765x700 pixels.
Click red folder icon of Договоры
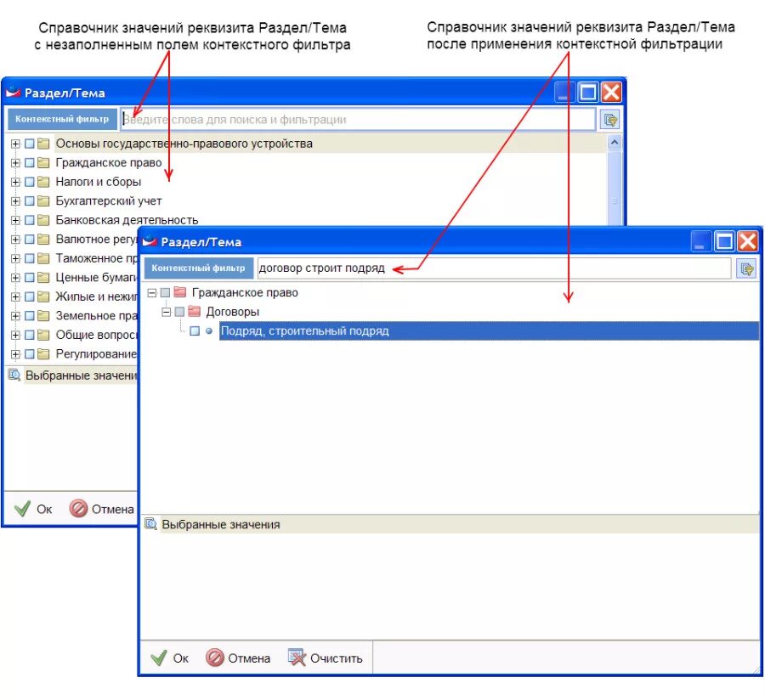click(x=194, y=311)
